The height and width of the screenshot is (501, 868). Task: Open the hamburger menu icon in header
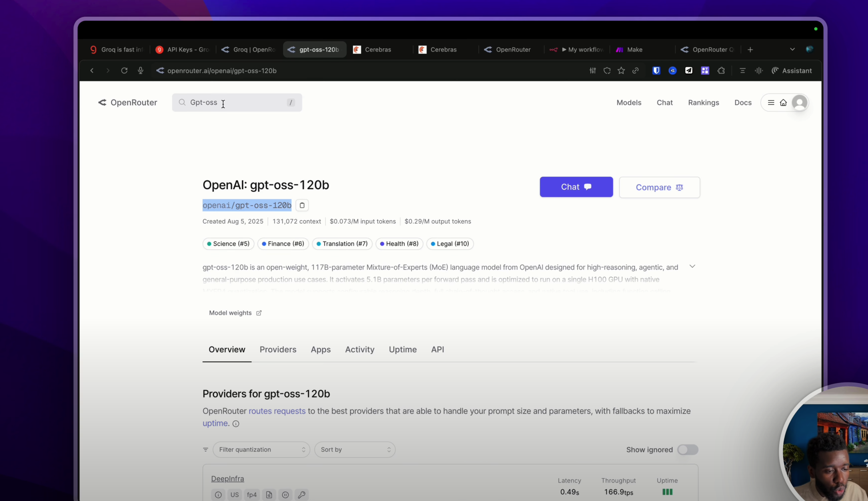point(771,103)
